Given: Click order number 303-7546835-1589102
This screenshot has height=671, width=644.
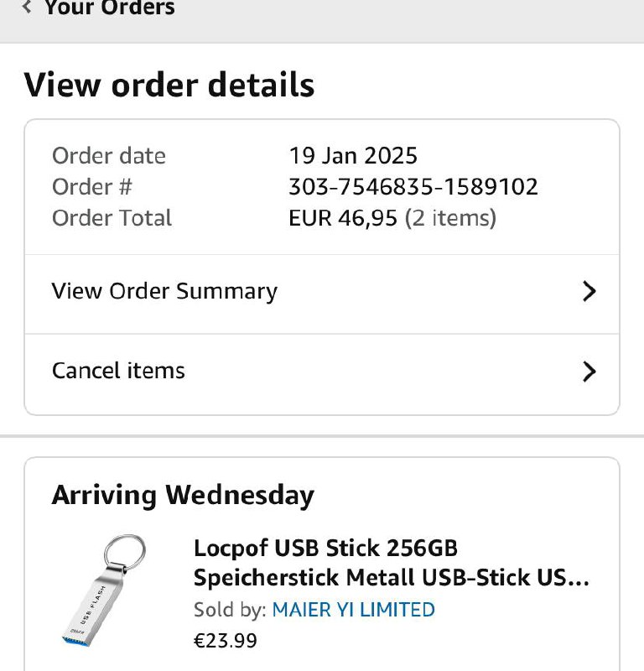Looking at the screenshot, I should click(x=413, y=187).
